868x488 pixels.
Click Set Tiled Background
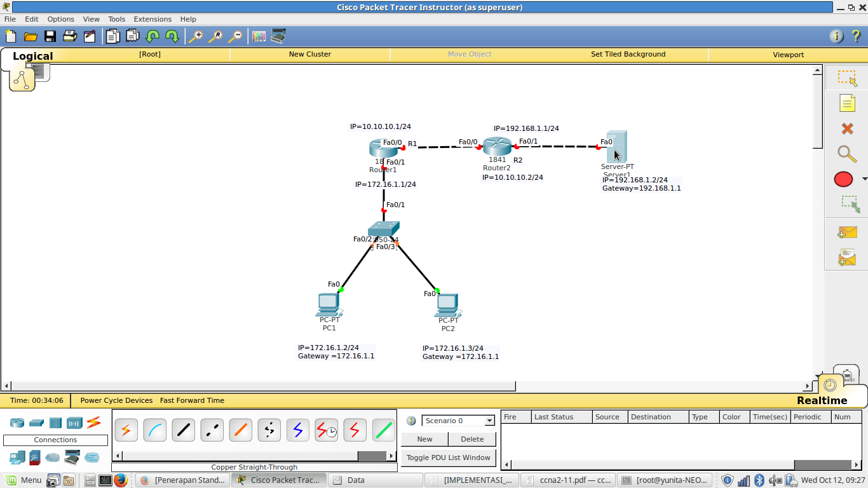coord(628,54)
